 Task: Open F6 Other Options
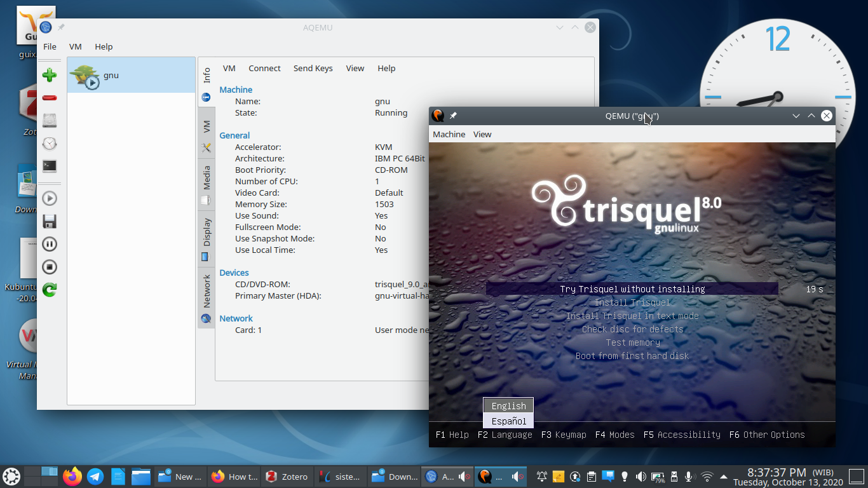point(767,435)
